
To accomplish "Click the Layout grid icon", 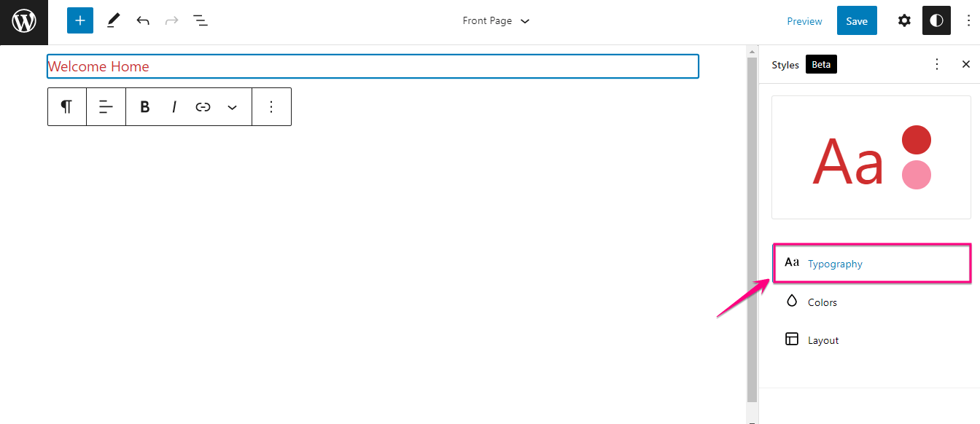I will (792, 339).
